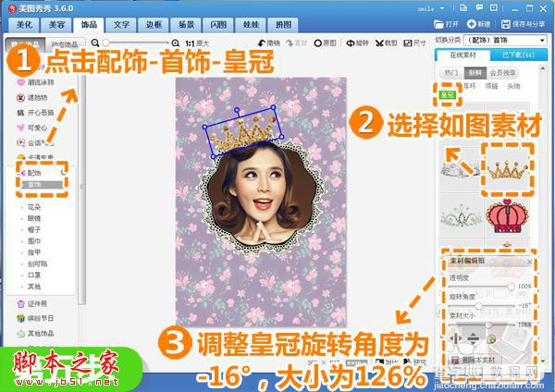Open the 切换分类 category dropdown
Image resolution: width=555 pixels, height=392 pixels.
tap(505, 40)
